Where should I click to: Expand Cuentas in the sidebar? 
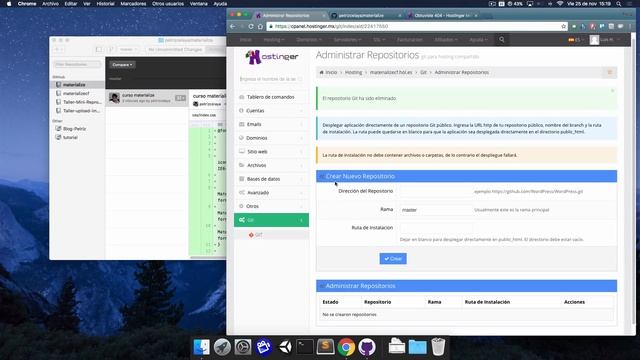[x=271, y=111]
